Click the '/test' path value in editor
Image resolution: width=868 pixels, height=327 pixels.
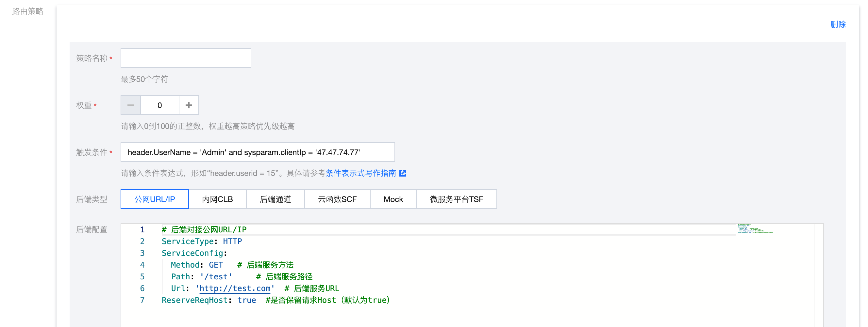(x=216, y=276)
